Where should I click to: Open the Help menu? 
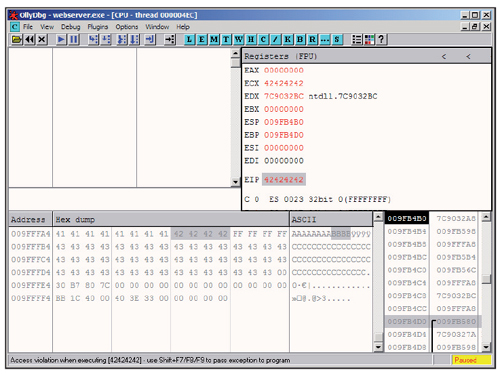(183, 27)
